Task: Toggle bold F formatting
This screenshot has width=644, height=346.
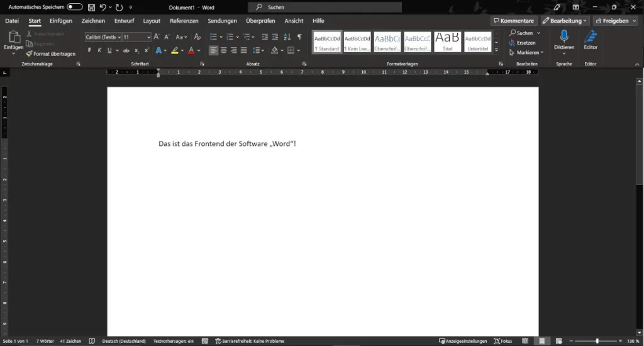Action: tap(89, 50)
